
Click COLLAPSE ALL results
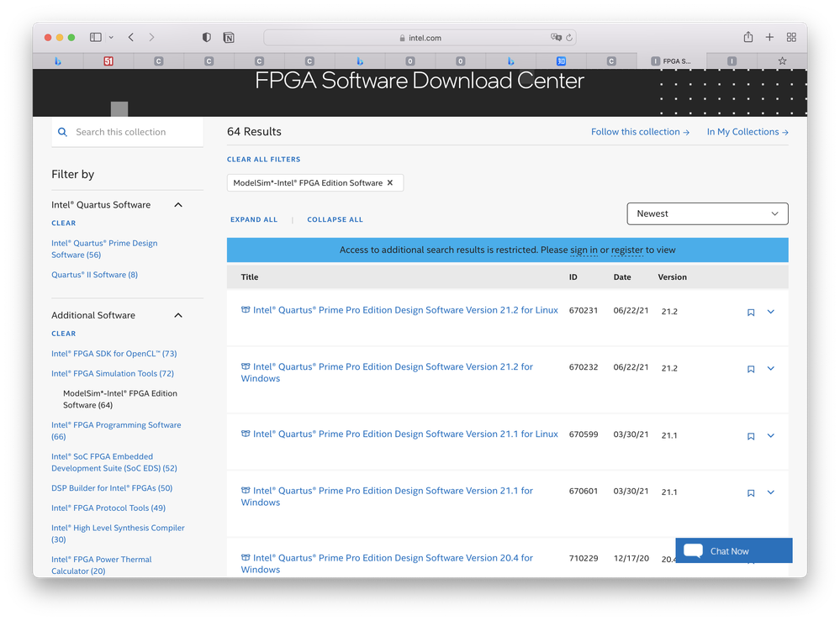335,219
